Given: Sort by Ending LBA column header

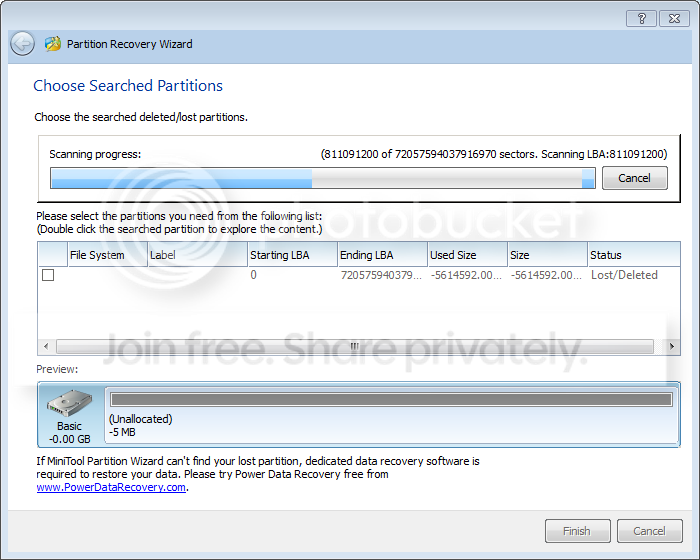Looking at the screenshot, I should [x=383, y=255].
